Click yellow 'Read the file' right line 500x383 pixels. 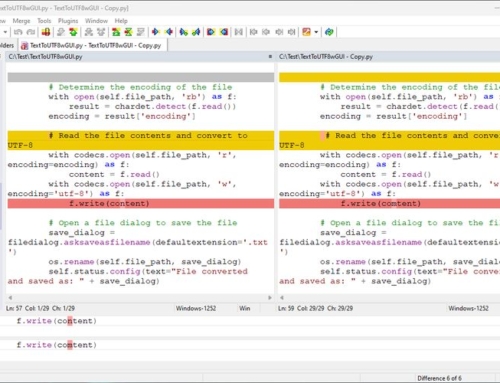click(389, 140)
